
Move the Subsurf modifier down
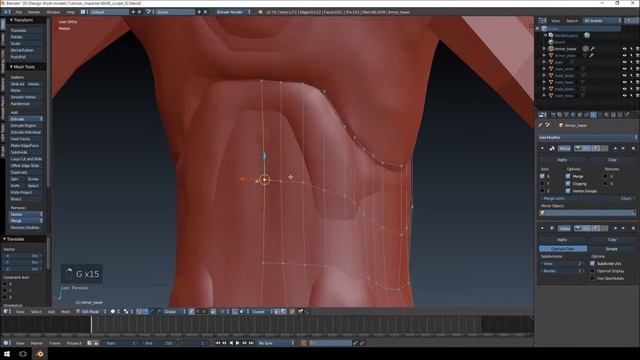pos(624,228)
